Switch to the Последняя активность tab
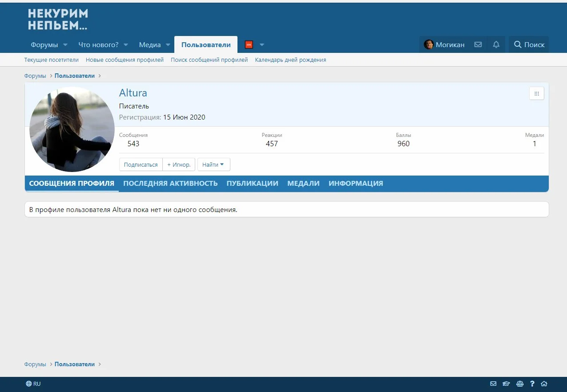 170,183
